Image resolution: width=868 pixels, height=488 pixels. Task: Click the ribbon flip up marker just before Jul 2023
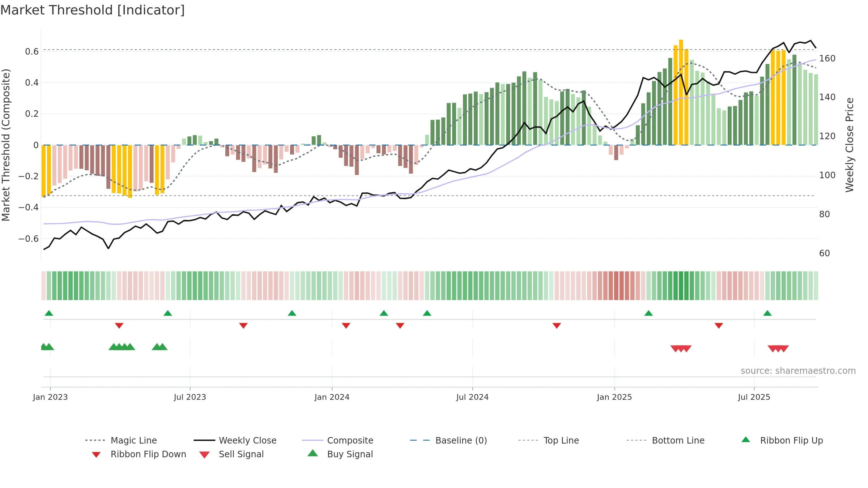click(x=168, y=313)
